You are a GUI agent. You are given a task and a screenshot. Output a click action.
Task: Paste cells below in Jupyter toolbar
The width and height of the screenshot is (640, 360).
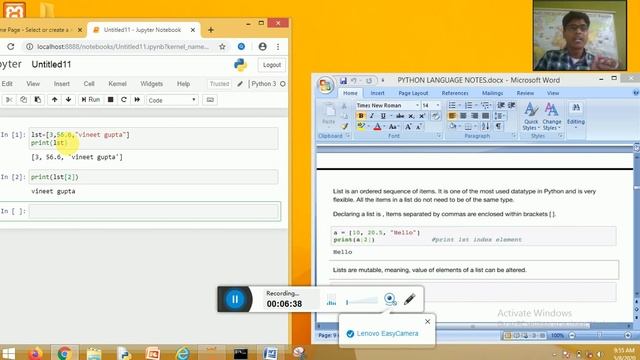pos(37,100)
